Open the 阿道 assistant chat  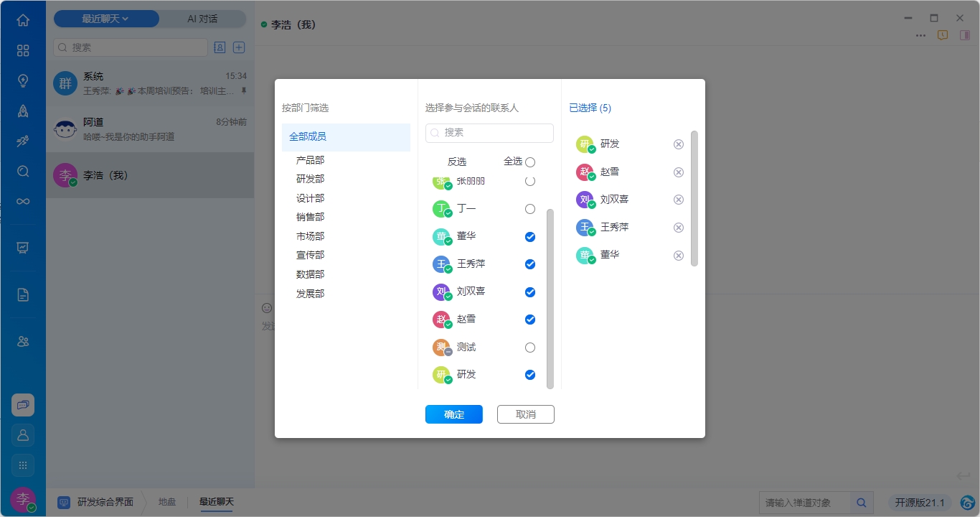click(150, 129)
